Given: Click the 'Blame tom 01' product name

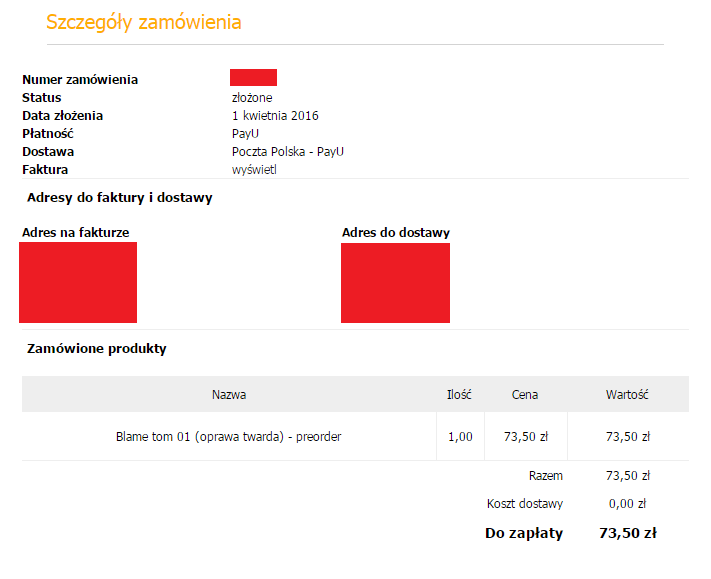Looking at the screenshot, I should [229, 436].
